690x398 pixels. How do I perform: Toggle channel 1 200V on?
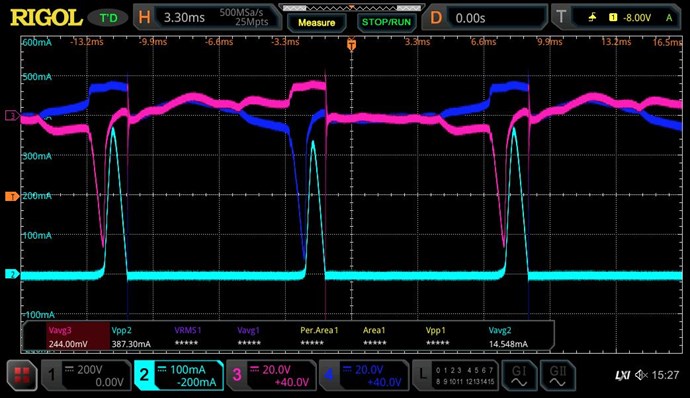[x=86, y=375]
